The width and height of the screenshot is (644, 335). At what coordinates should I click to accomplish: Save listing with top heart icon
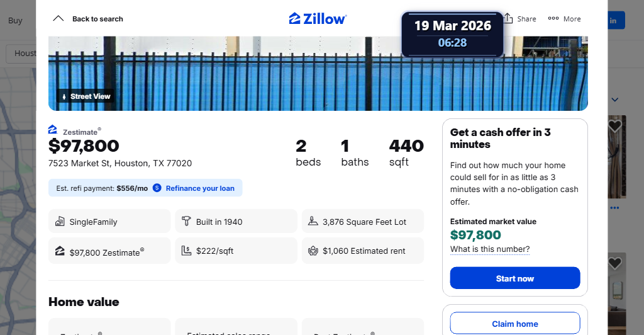click(x=615, y=127)
